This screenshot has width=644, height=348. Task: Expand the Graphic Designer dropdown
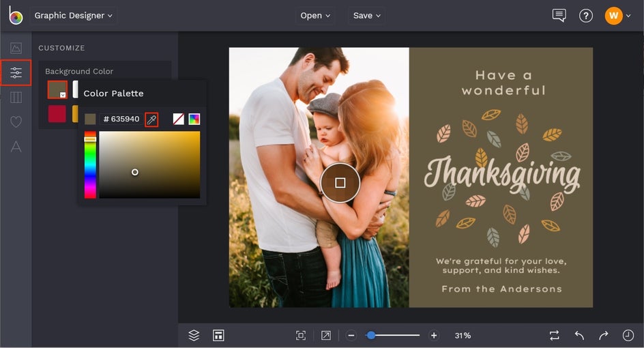click(x=74, y=16)
